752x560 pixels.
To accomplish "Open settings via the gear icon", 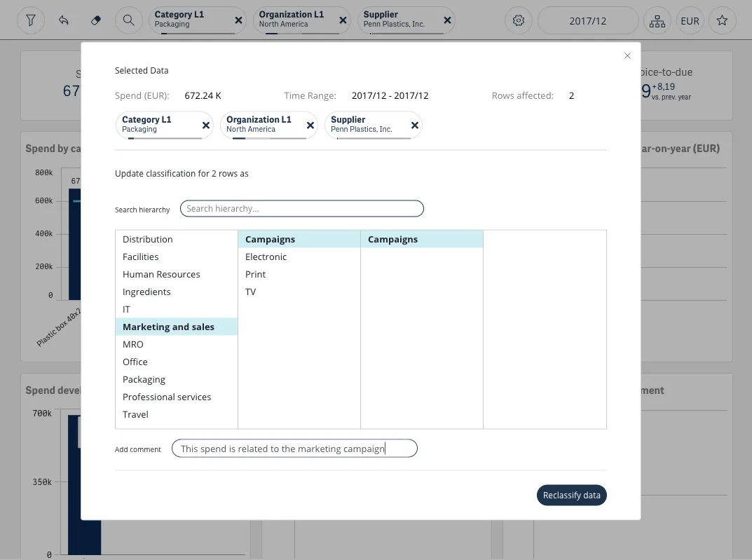I will pyautogui.click(x=519, y=20).
